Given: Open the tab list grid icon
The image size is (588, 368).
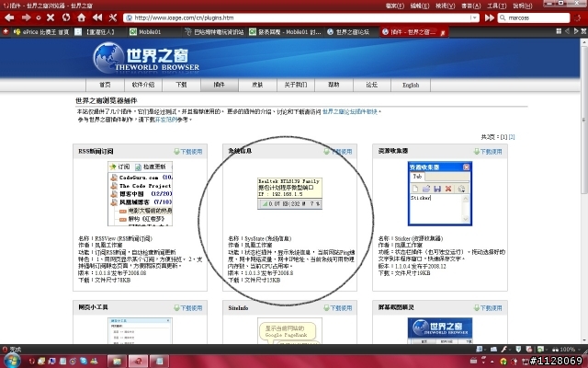Looking at the screenshot, I should pos(559,31).
